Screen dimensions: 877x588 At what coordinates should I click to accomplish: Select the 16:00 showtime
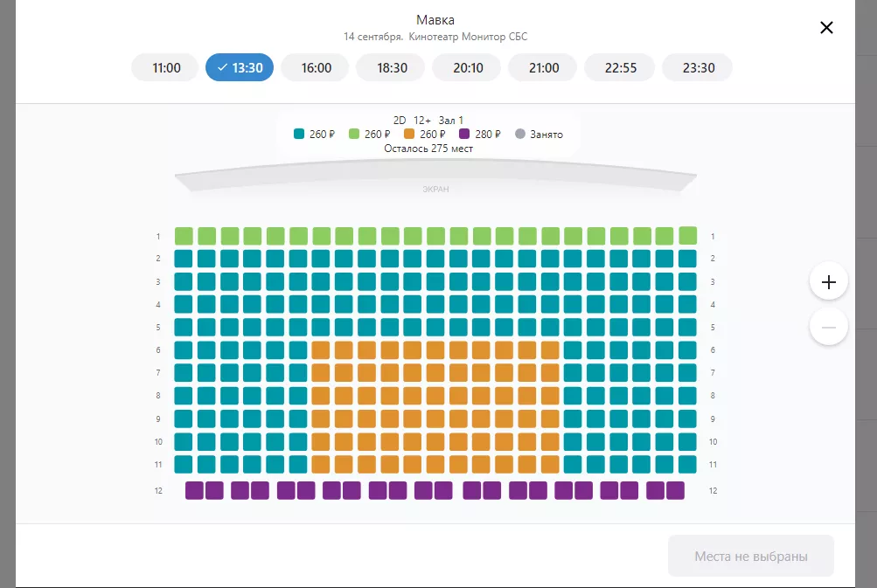pos(317,67)
